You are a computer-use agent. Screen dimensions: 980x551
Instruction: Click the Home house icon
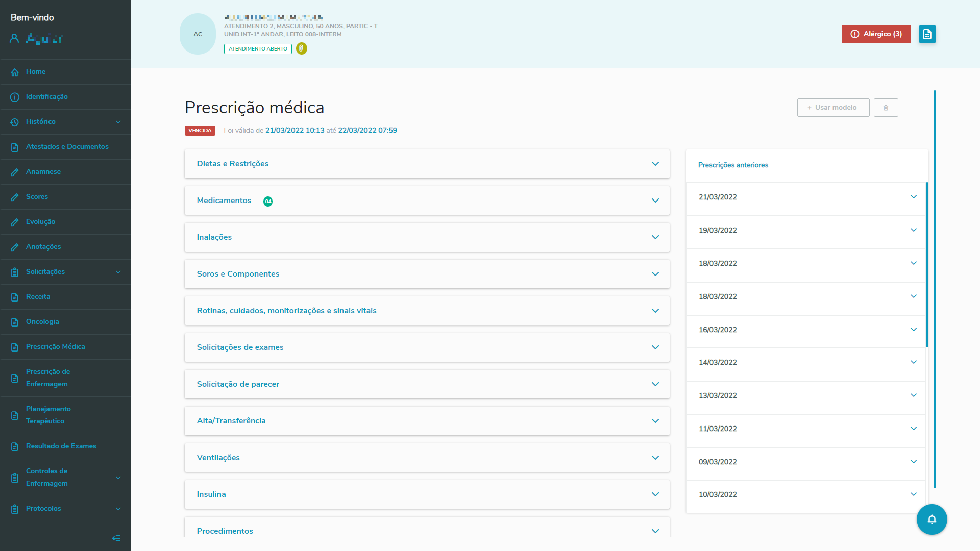pos(15,72)
